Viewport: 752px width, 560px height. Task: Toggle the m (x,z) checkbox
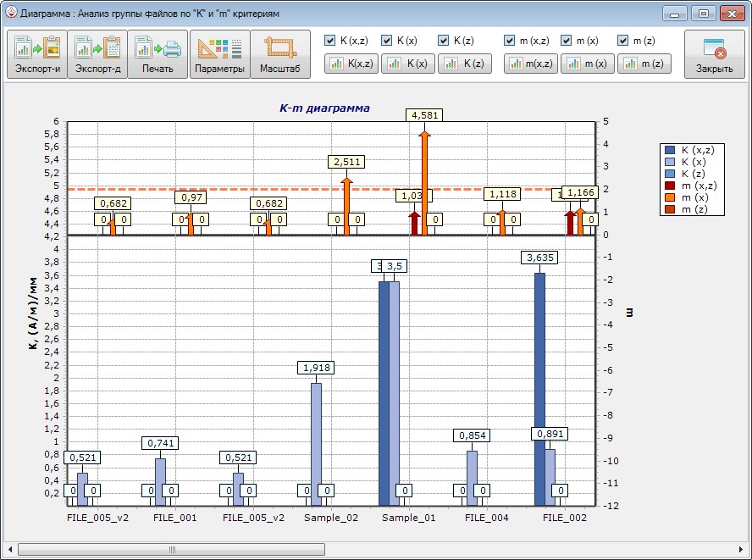pyautogui.click(x=510, y=40)
